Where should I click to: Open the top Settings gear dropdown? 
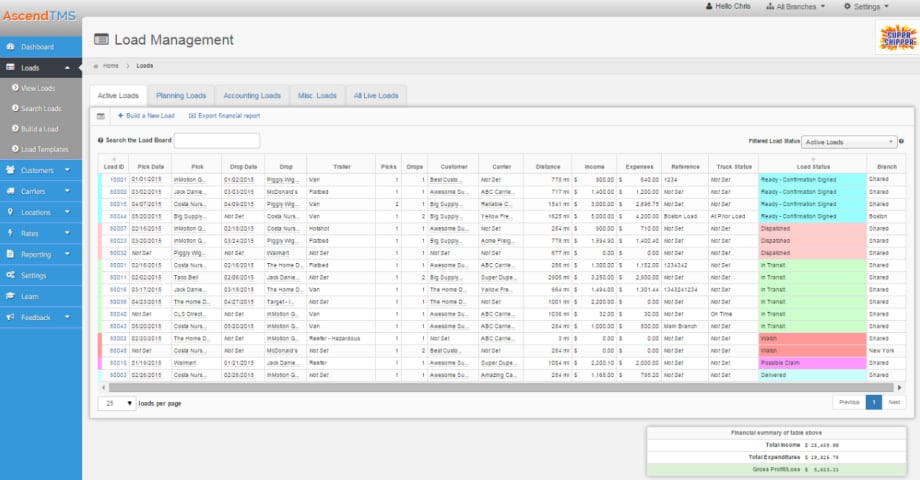tap(866, 6)
